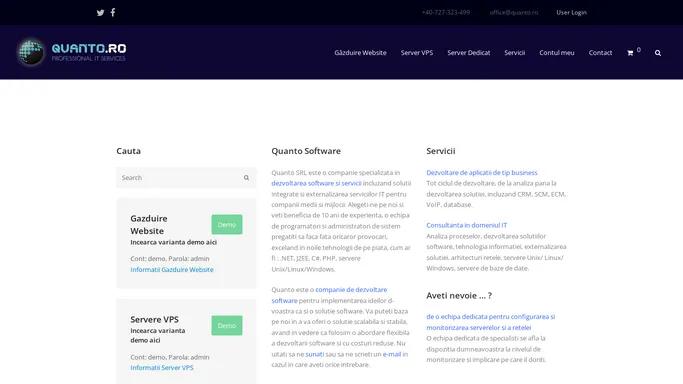Open Contul meu menu item
Viewport: 683px width, 384px height.
[557, 53]
